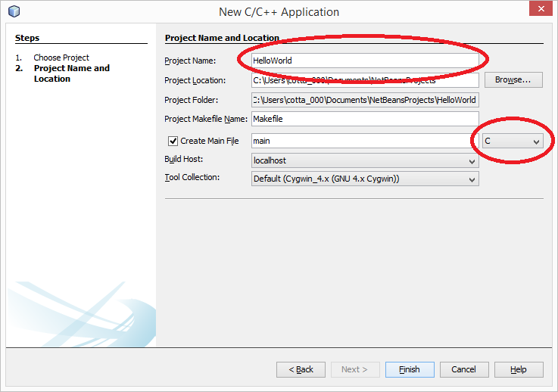Click the Project Makefile Name field

click(x=365, y=119)
